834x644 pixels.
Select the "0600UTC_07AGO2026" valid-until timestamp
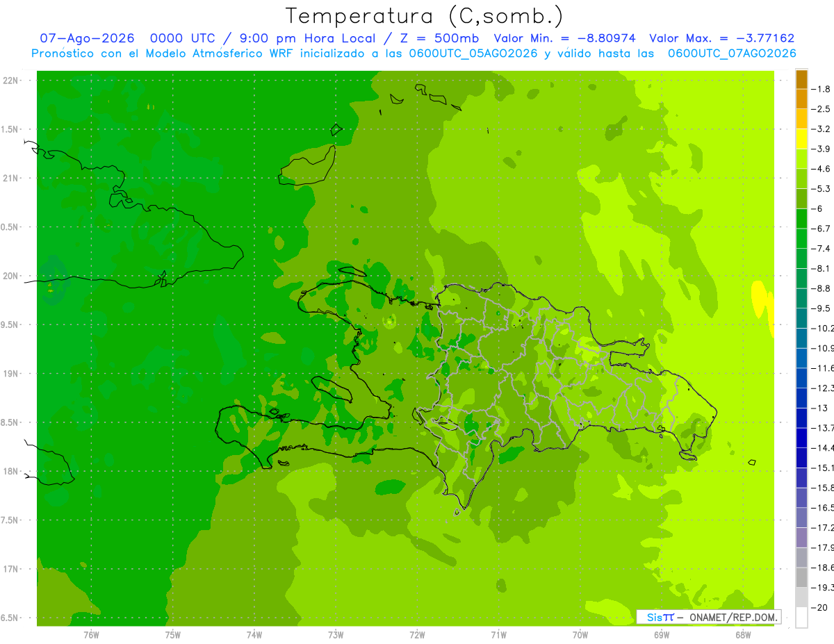pos(732,53)
